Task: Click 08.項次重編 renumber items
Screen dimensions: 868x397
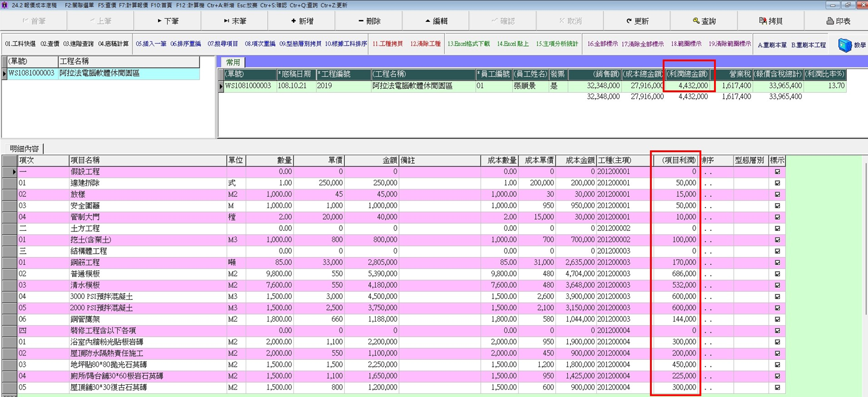Action: click(260, 44)
